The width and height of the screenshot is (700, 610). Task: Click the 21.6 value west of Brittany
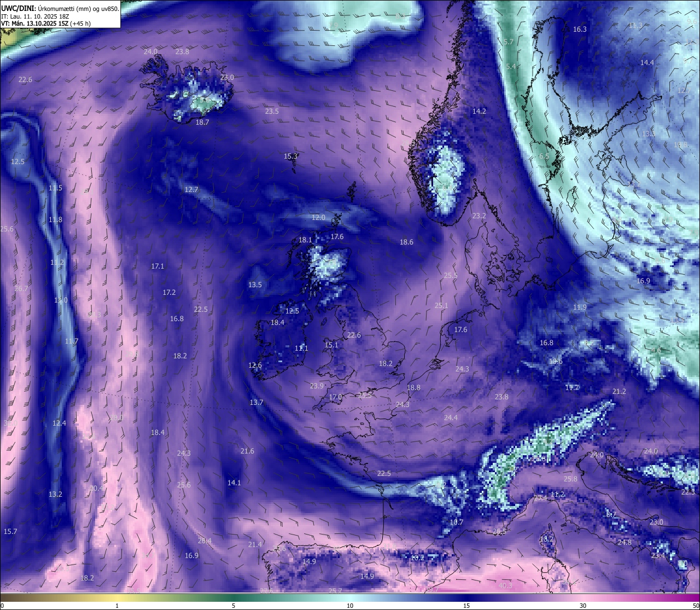(247, 451)
